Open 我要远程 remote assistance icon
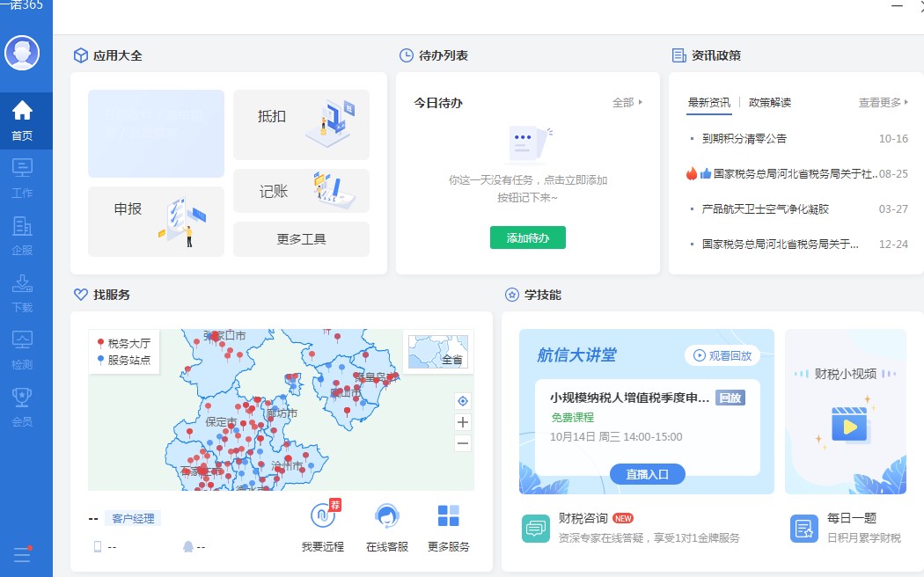924x577 pixels. point(323,515)
